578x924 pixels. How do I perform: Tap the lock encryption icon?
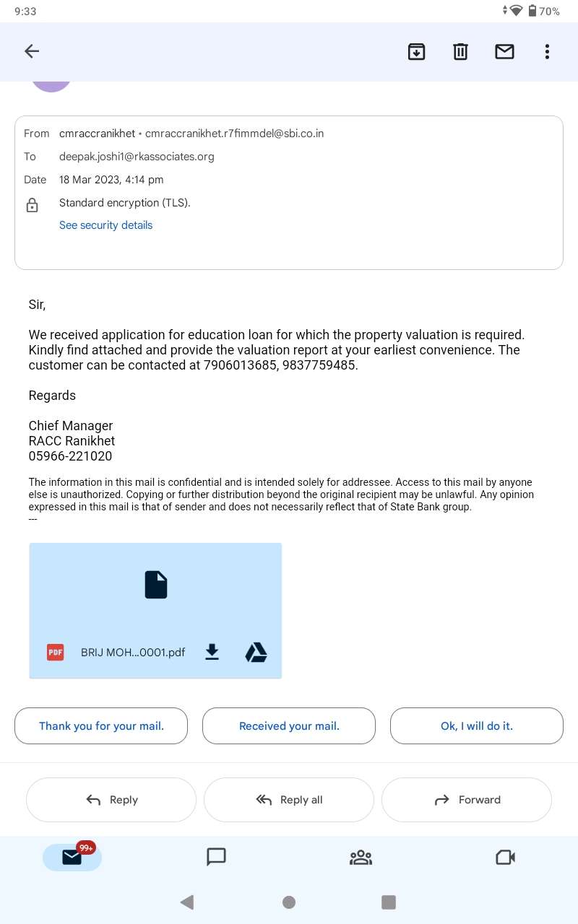coord(33,206)
